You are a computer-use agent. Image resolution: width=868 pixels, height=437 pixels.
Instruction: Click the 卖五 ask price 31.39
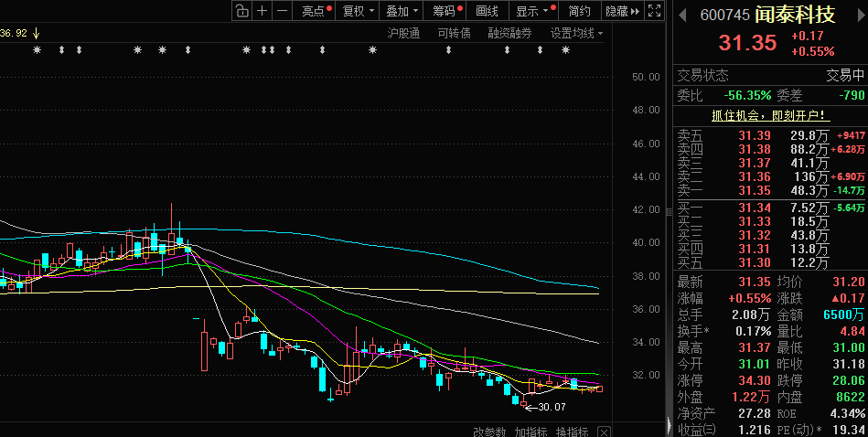pos(754,135)
